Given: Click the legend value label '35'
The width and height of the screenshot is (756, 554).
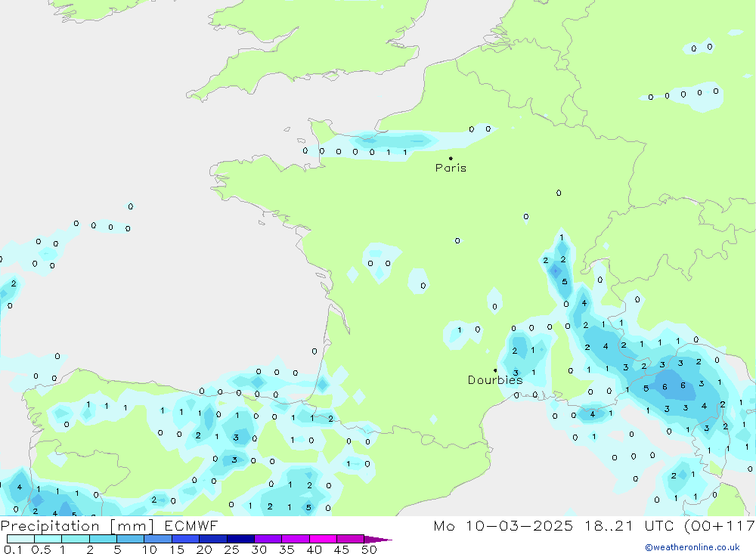Looking at the screenshot, I should (287, 549).
